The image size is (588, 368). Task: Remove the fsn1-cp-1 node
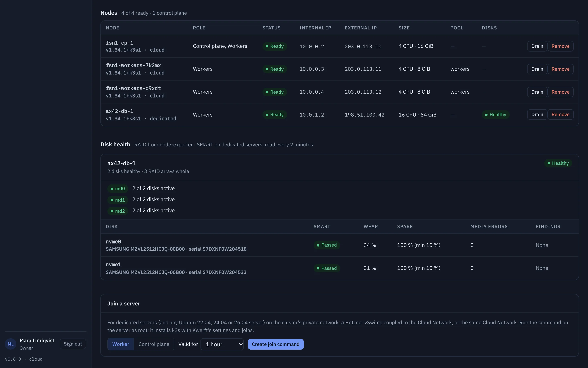point(560,46)
